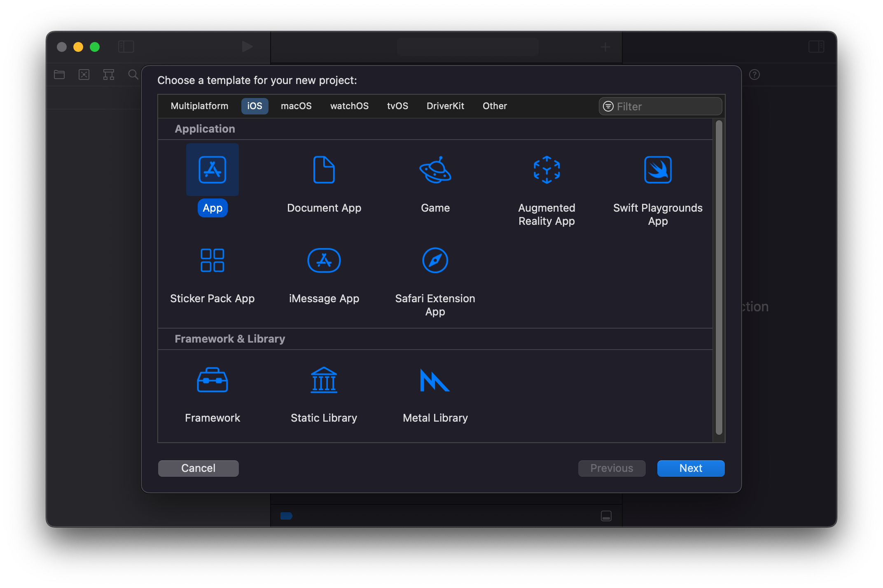Select the App template icon
Viewport: 883px width, 588px height.
coord(212,170)
